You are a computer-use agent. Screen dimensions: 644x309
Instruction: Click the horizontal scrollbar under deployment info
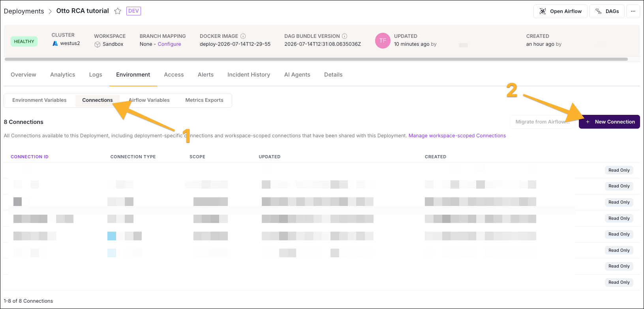[x=316, y=59]
